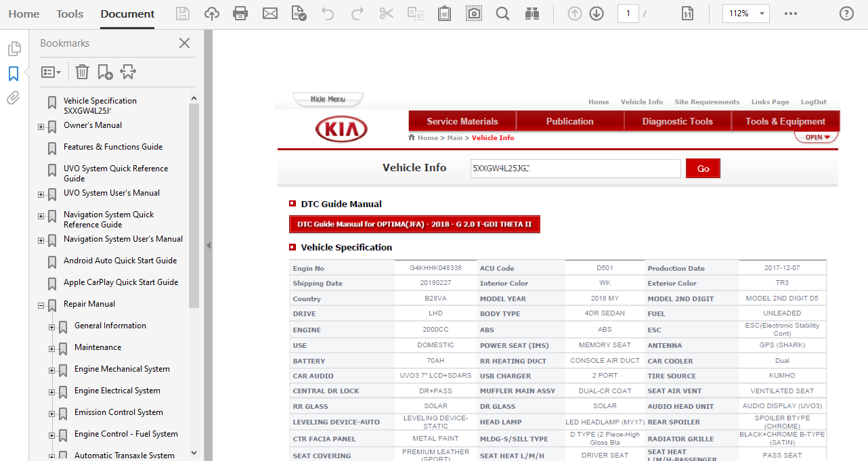Switch to the Tools tab
This screenshot has width=868, height=461.
point(70,14)
